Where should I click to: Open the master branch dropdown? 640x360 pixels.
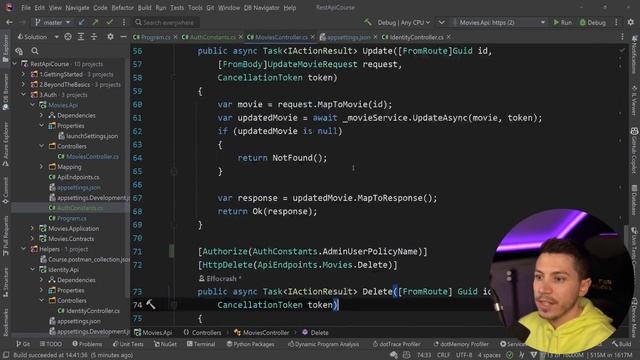click(x=53, y=22)
